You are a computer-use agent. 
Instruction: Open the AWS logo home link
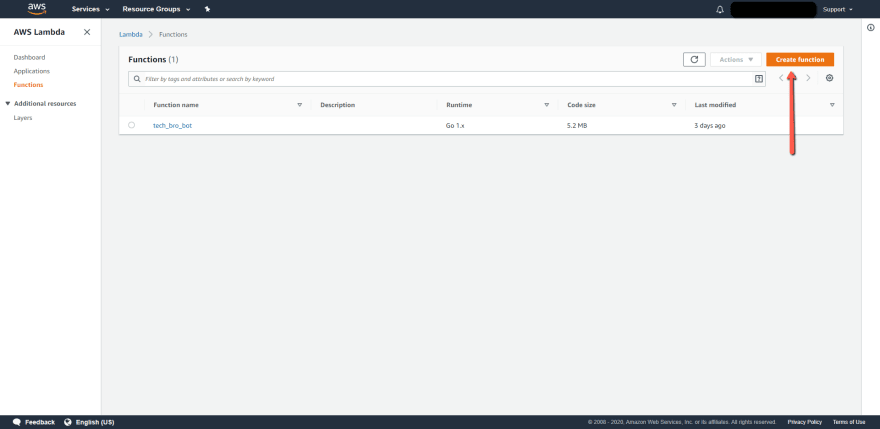tap(37, 9)
